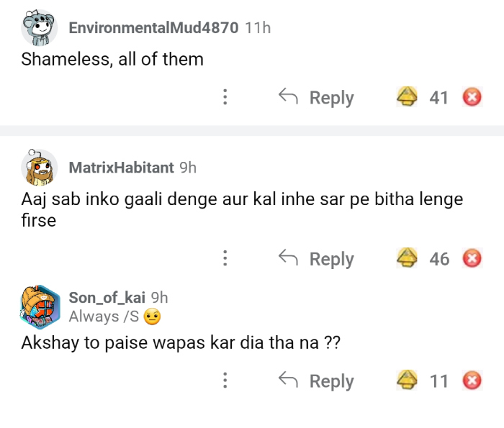Downvote MatrixHabitant's comment
Image resolution: width=504 pixels, height=428 pixels.
click(472, 258)
